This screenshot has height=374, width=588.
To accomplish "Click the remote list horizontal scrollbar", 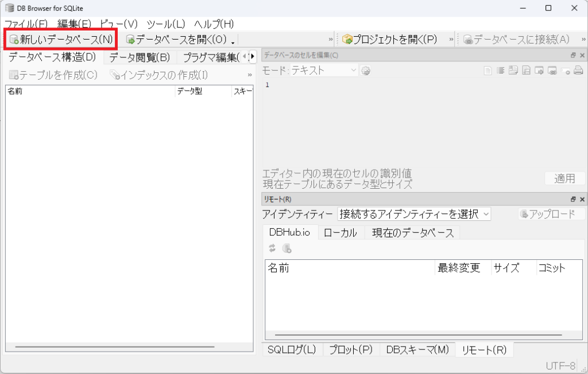I will (x=418, y=335).
